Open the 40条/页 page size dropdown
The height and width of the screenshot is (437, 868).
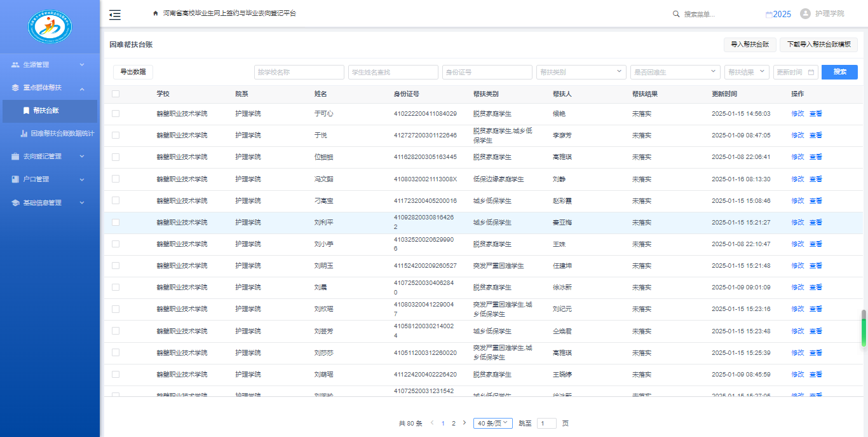pos(492,424)
